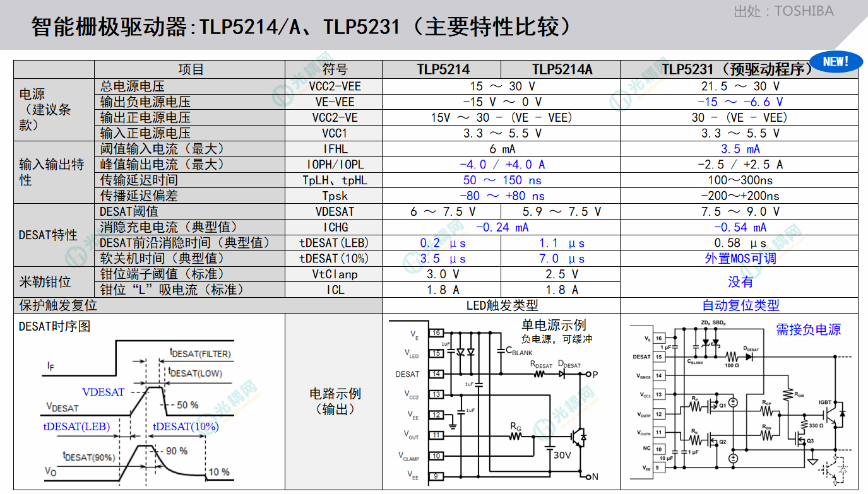The height and width of the screenshot is (494, 868).
Task: Click the value "15V ～ 30 - (VE - VEE)"
Action: tap(502, 117)
